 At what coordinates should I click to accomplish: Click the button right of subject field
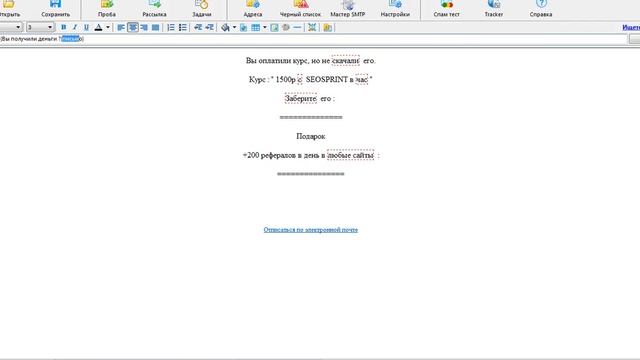pos(634,39)
